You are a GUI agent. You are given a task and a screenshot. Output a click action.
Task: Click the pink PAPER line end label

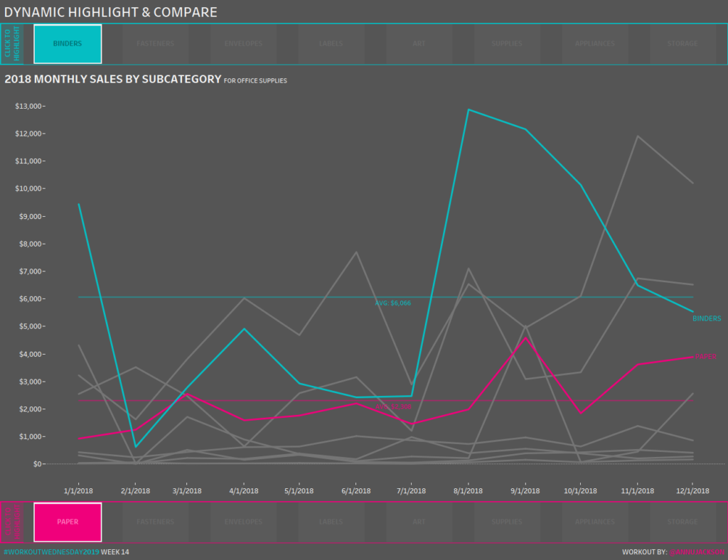click(x=705, y=357)
